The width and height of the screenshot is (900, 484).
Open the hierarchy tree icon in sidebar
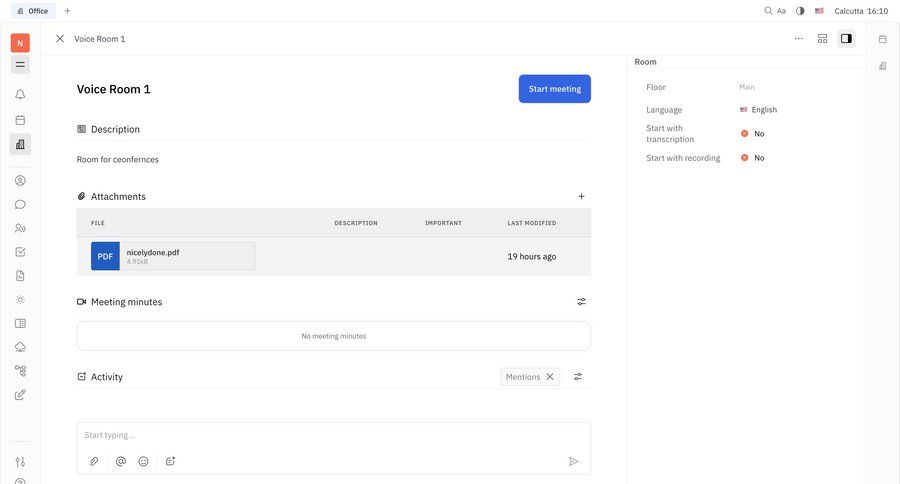[20, 371]
